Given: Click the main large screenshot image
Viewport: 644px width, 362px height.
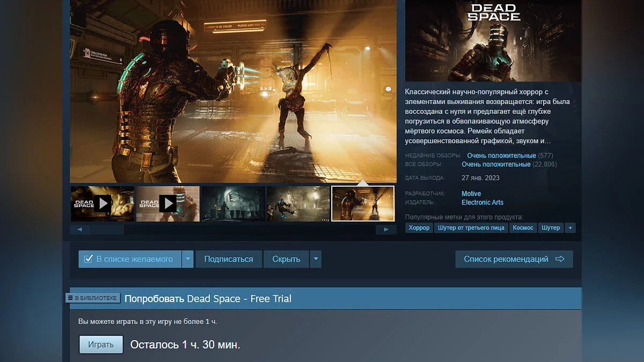Looking at the screenshot, I should pyautogui.click(x=233, y=91).
